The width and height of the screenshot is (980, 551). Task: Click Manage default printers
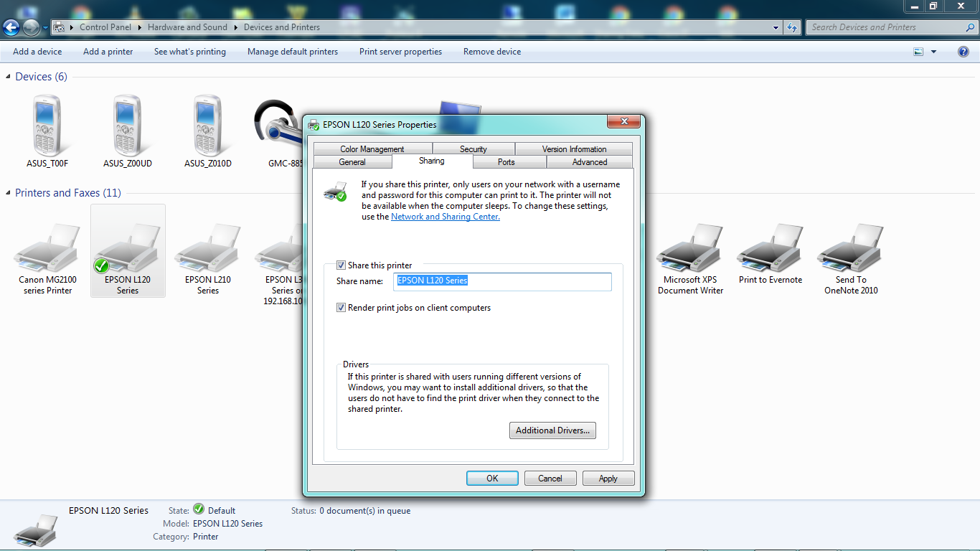pos(293,52)
